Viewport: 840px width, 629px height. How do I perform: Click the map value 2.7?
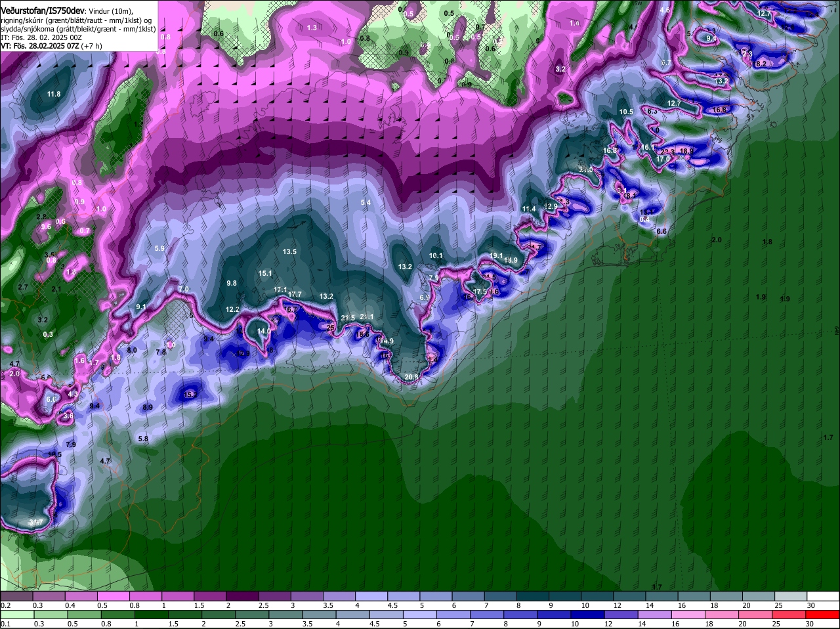pos(23,287)
